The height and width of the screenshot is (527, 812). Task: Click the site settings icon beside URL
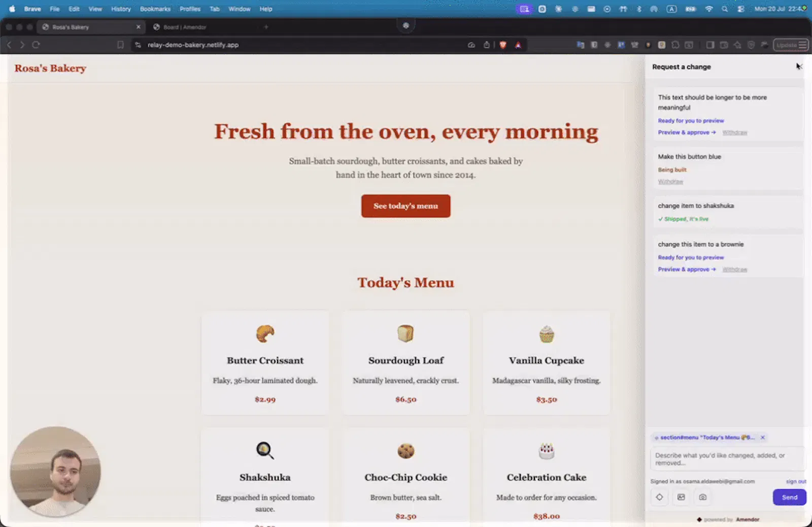click(x=138, y=45)
